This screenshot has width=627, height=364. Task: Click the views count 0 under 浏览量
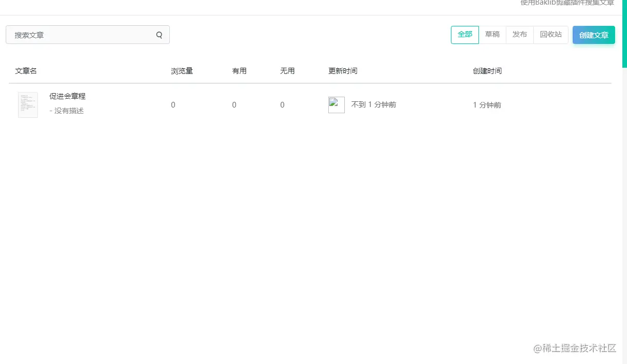173,105
